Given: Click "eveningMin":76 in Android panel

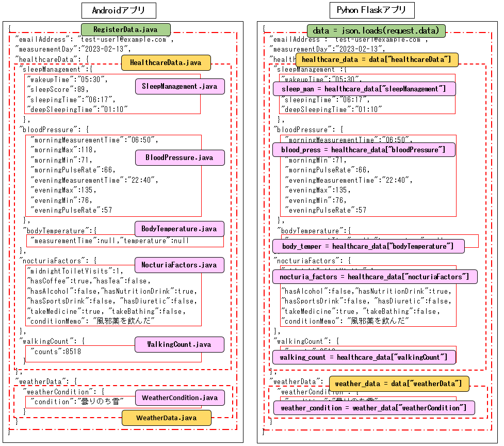Looking at the screenshot, I should point(61,200).
